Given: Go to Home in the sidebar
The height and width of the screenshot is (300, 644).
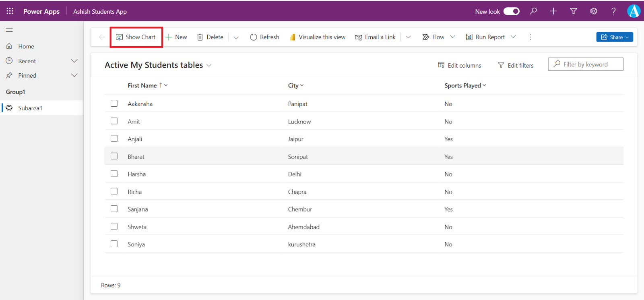Looking at the screenshot, I should point(26,46).
